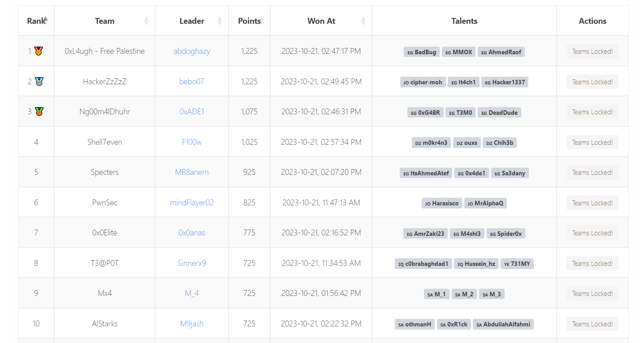Image resolution: width=644 pixels, height=343 pixels.
Task: Open leader profile MR8anem
Action: coord(192,172)
